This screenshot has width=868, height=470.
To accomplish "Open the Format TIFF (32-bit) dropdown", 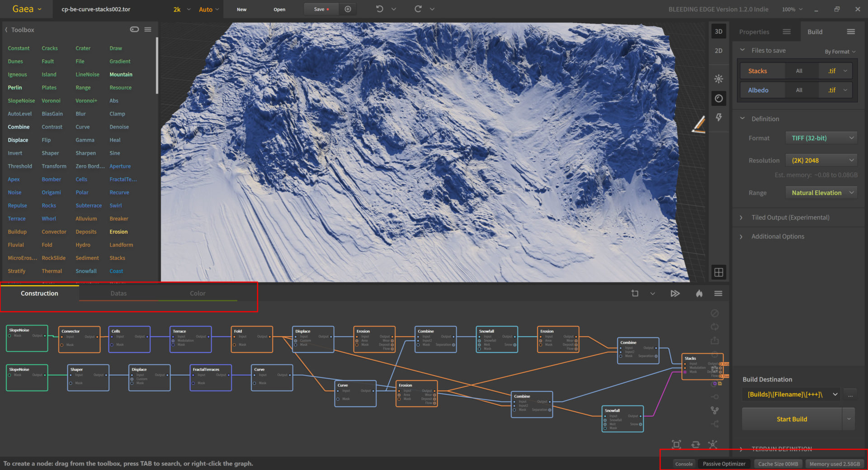I will click(x=821, y=138).
